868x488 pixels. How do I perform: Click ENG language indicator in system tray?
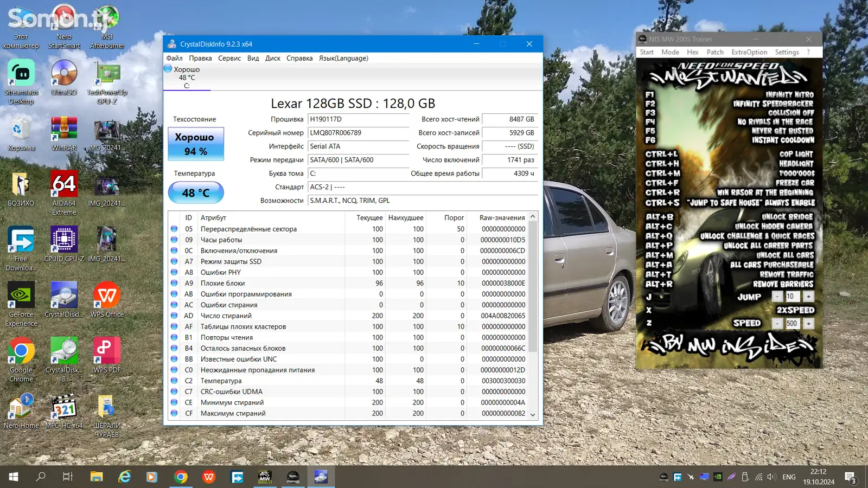click(x=789, y=477)
